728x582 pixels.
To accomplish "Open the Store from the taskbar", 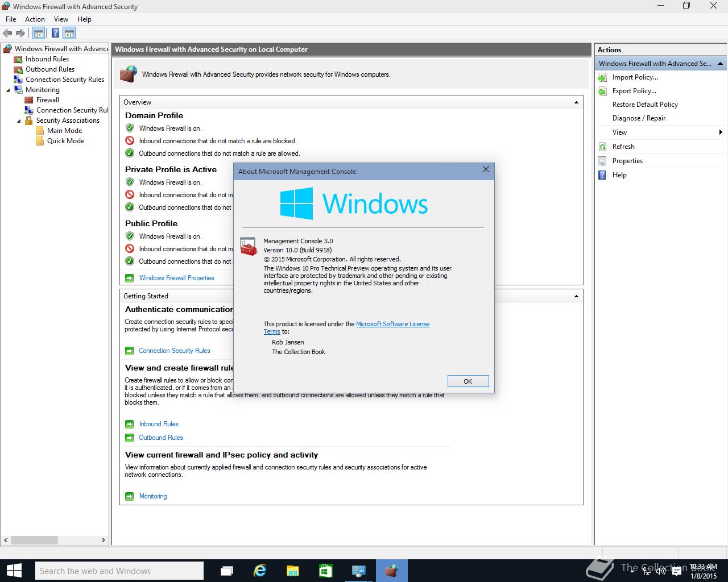I will 325,571.
